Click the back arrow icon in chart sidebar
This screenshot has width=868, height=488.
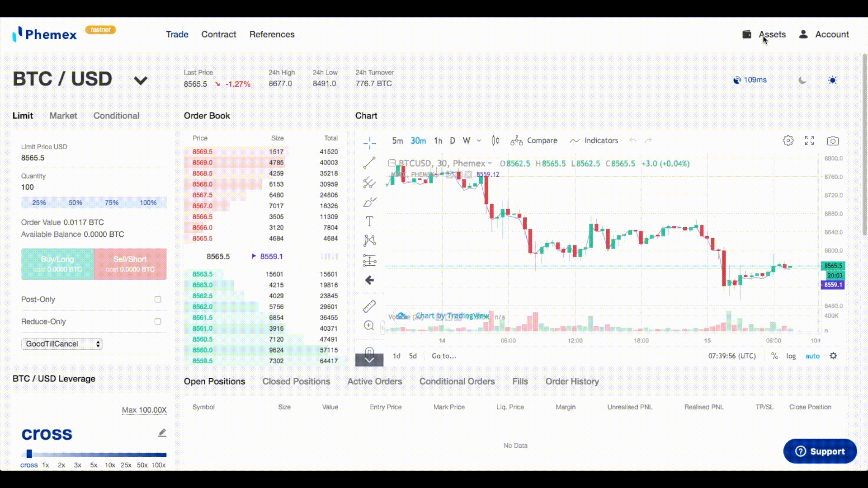click(369, 280)
